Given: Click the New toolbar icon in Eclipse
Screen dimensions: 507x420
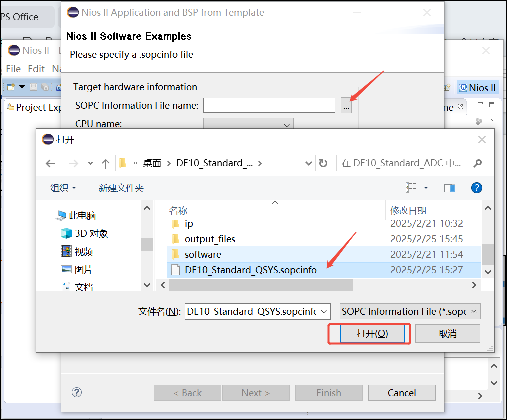Looking at the screenshot, I should 11,87.
